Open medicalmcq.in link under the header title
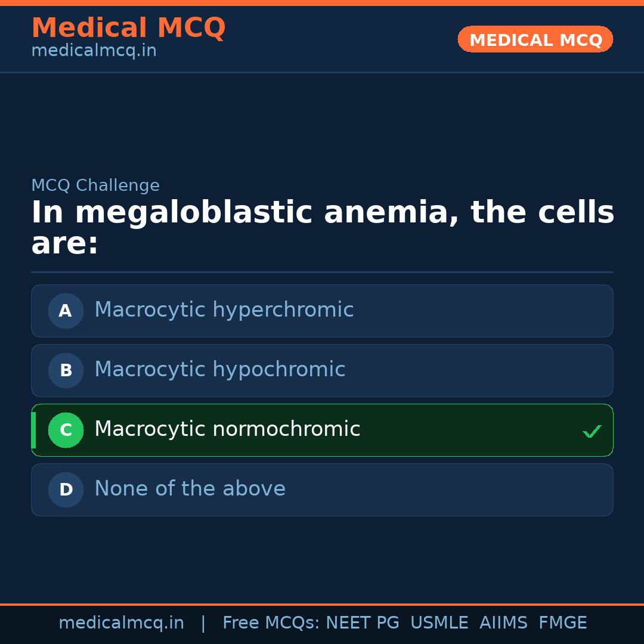Screen dimensions: 644x644 pos(94,51)
